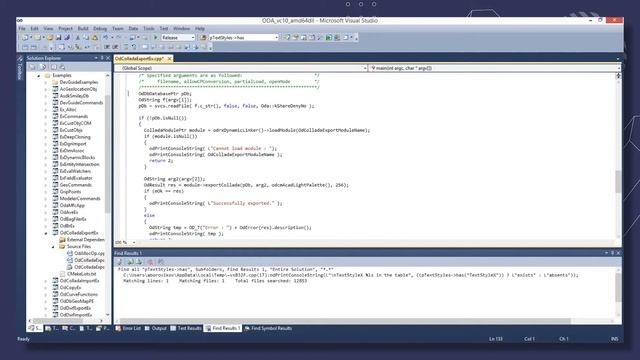Open the Project menu
Image resolution: width=640 pixels, height=360 pixels.
point(65,29)
